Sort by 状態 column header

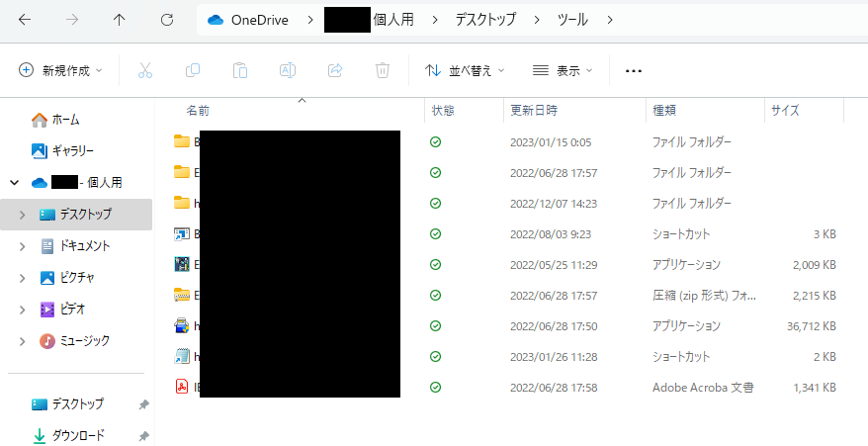(x=443, y=111)
